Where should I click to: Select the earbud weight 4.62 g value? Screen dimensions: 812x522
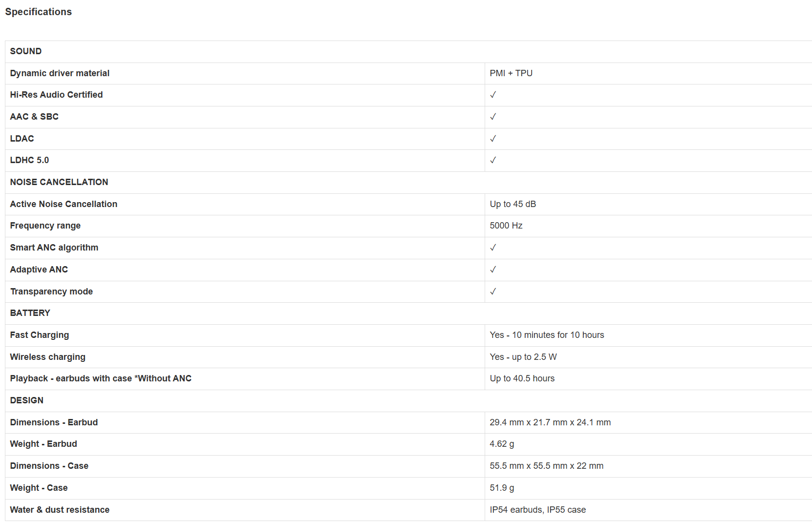(x=502, y=444)
